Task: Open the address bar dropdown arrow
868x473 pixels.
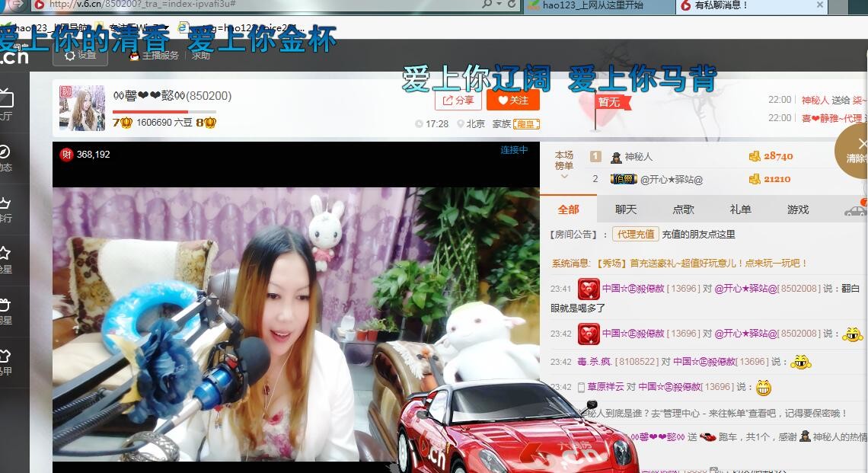Action: [x=499, y=5]
